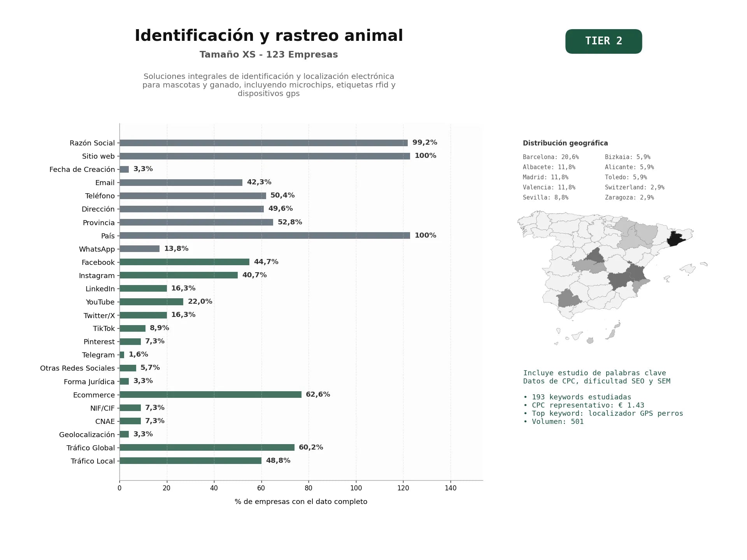The image size is (747, 560).
Task: Click the TikTok value 8,9%
Action: tap(160, 328)
